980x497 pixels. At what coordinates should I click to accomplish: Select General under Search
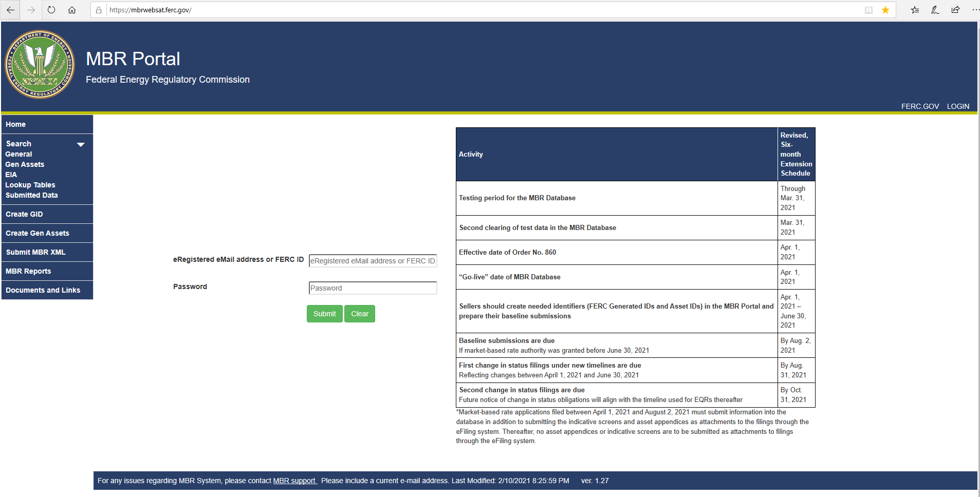tap(19, 154)
